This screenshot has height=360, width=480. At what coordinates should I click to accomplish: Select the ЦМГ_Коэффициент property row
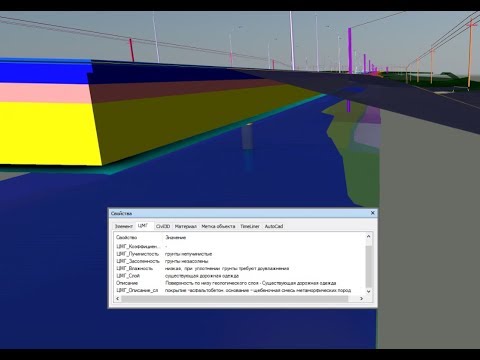[240, 247]
